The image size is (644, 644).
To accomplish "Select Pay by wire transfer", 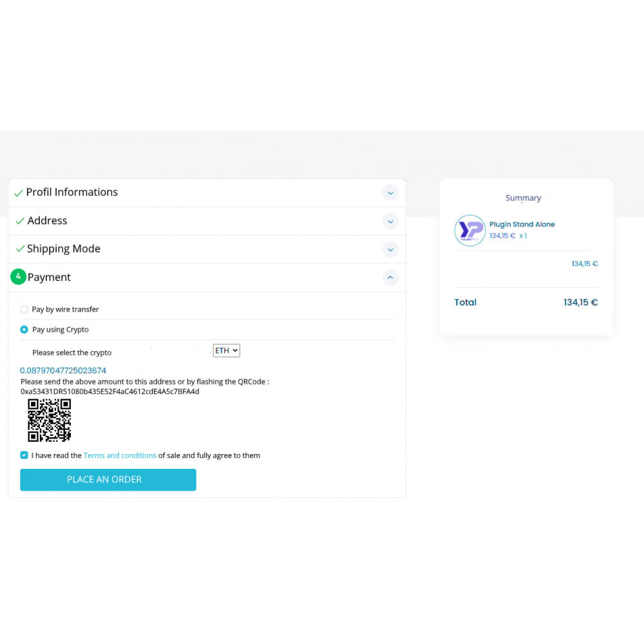I will (x=24, y=309).
